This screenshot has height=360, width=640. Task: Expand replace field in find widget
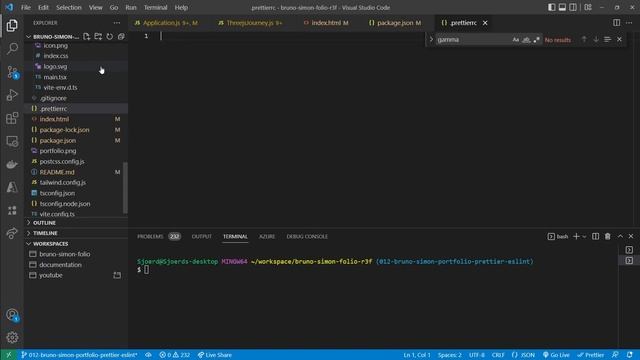pos(431,40)
